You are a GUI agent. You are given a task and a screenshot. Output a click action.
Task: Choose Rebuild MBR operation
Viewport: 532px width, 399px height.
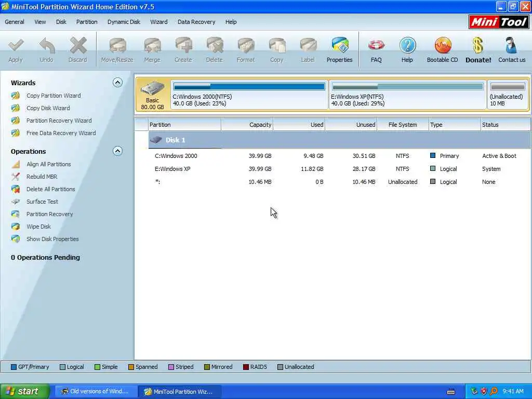point(42,177)
